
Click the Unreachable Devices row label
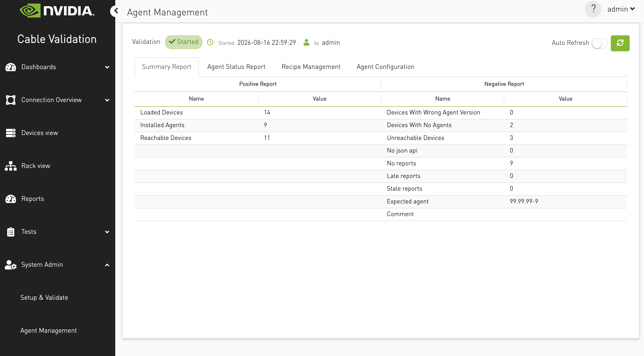click(415, 138)
